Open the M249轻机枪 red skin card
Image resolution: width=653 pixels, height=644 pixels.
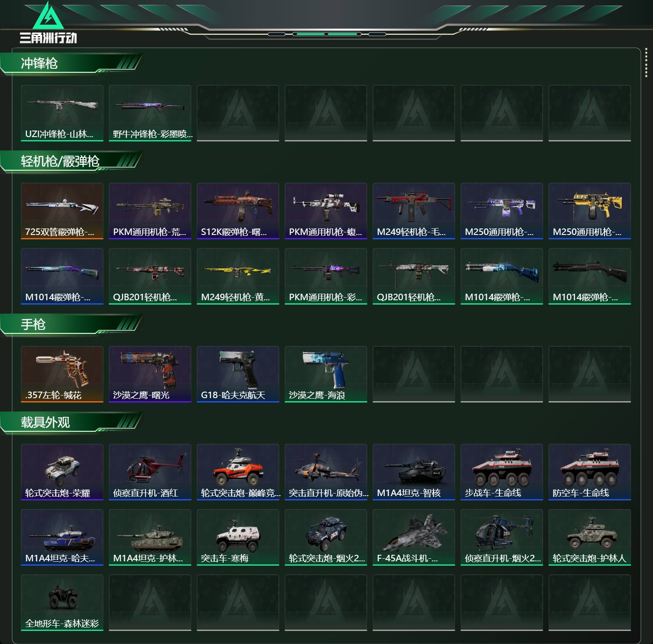click(414, 211)
